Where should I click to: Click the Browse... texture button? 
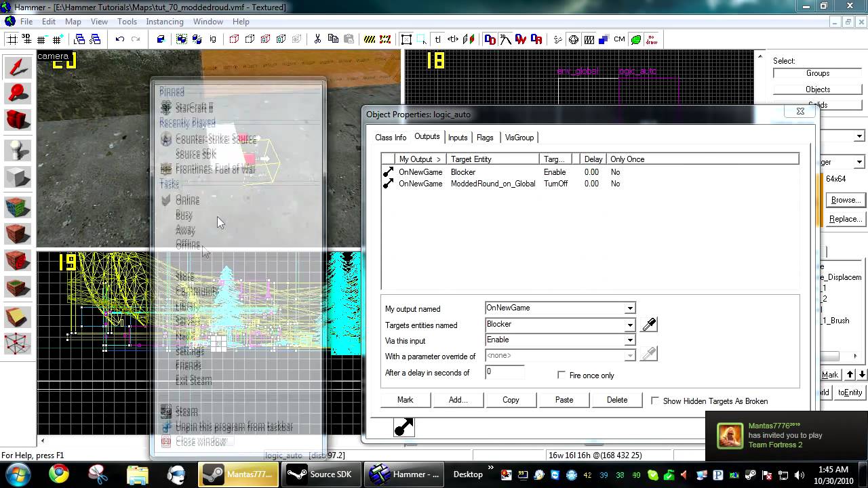click(846, 200)
